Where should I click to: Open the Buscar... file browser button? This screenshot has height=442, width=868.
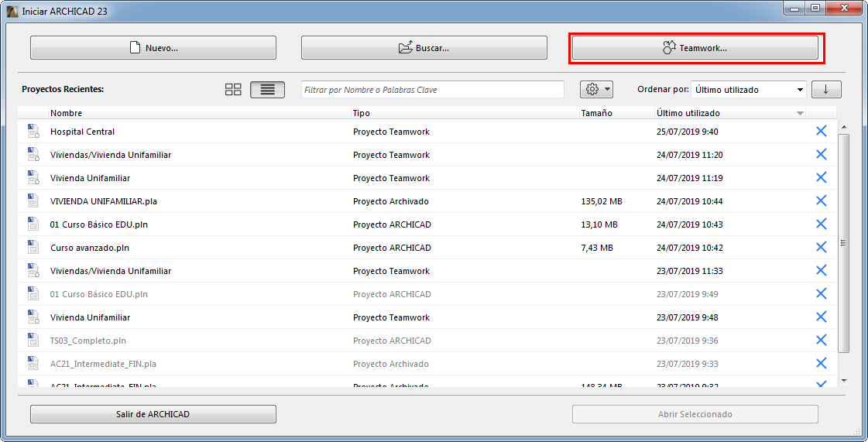tap(424, 48)
